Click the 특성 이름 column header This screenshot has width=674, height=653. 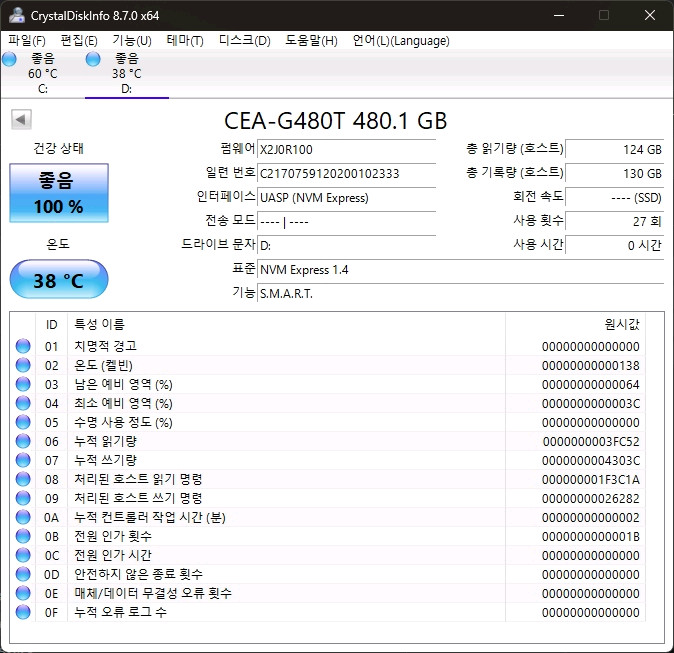pos(286,324)
